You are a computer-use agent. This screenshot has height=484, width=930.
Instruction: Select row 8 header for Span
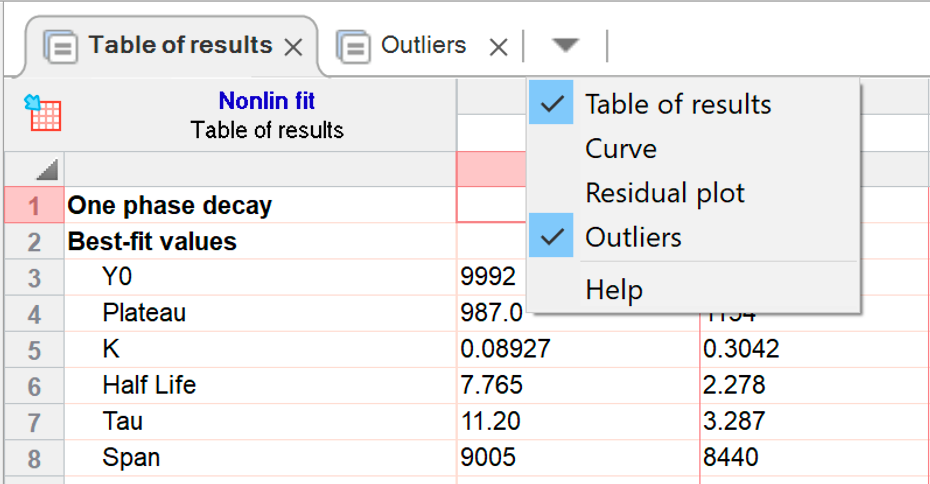point(33,458)
